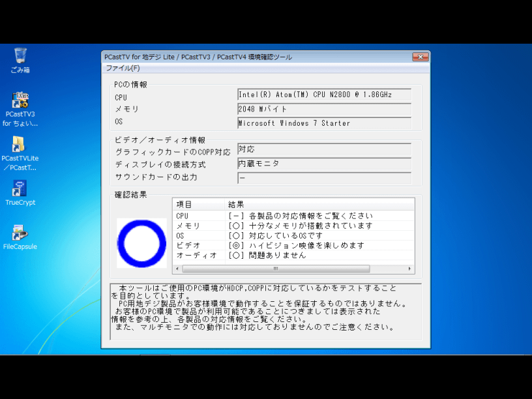532x399 pixels.
Task: Close the PCastTV 環境確認ツール window
Action: [421, 57]
